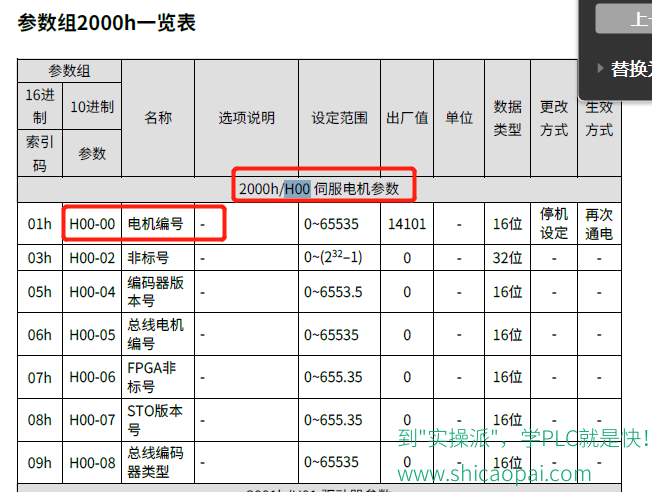Click the 停机设定 cell in the H00-00 row
This screenshot has height=492, width=652.
point(554,224)
